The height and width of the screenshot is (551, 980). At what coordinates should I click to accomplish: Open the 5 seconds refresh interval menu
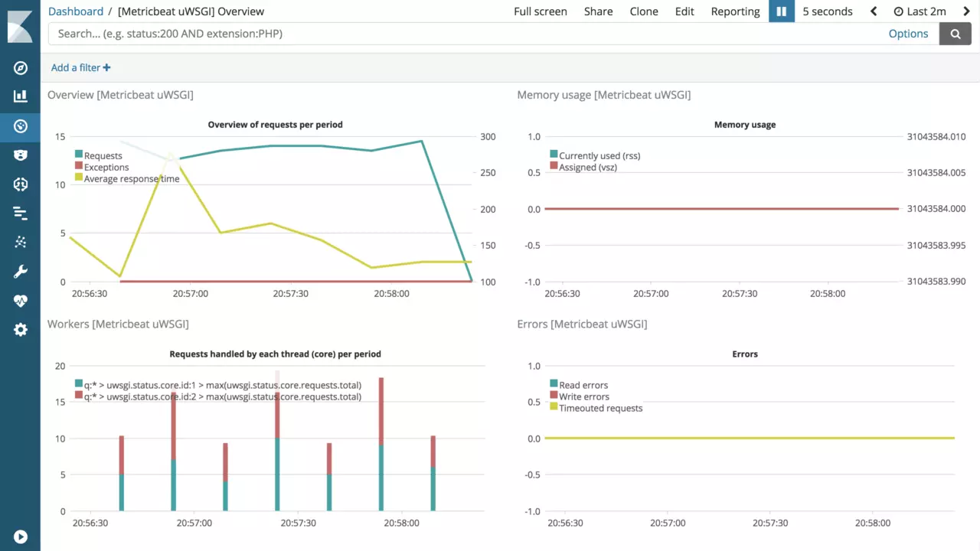click(x=827, y=11)
